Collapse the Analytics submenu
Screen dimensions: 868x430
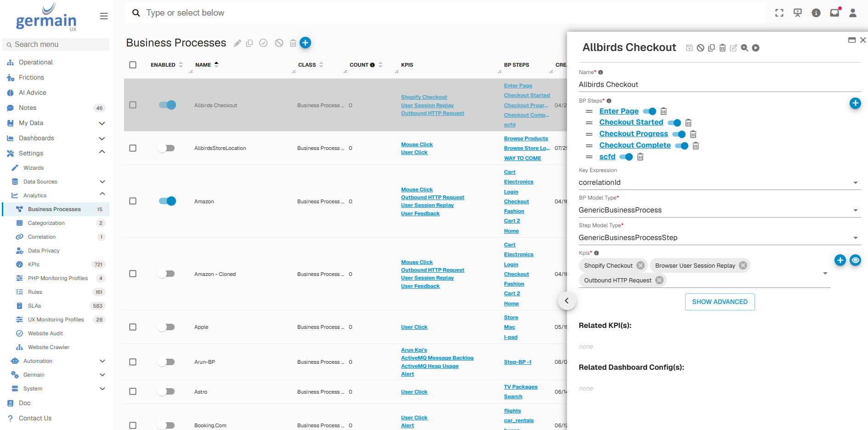pos(102,194)
